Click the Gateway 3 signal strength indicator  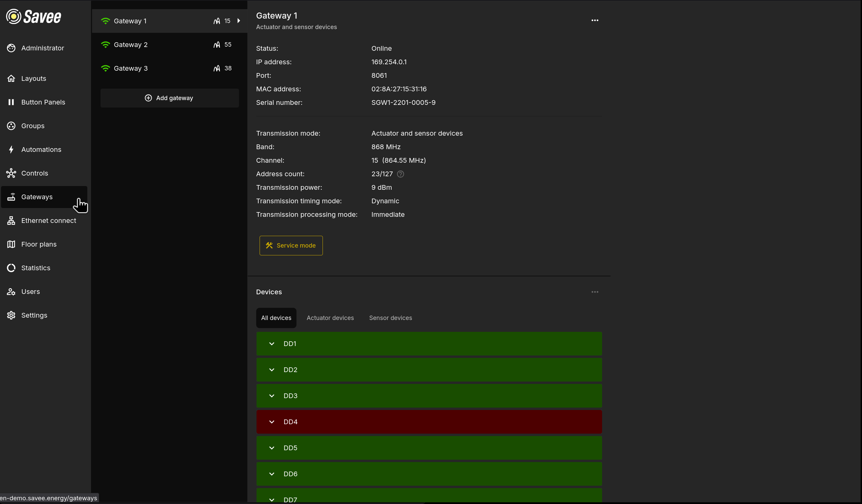217,68
